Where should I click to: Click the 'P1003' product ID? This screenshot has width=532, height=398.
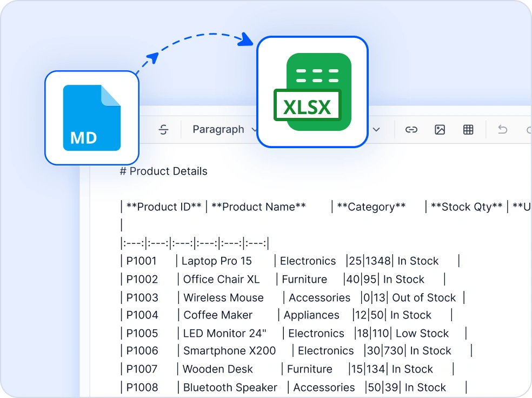(142, 297)
